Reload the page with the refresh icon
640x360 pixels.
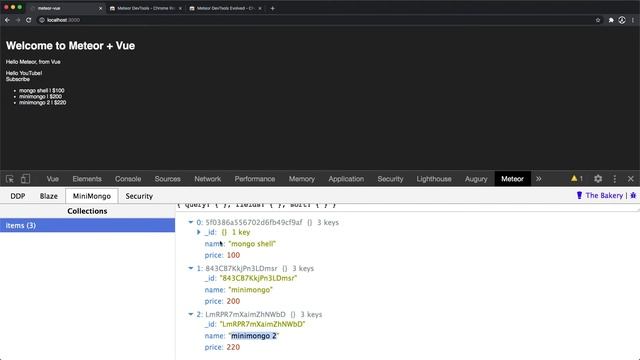click(29, 20)
